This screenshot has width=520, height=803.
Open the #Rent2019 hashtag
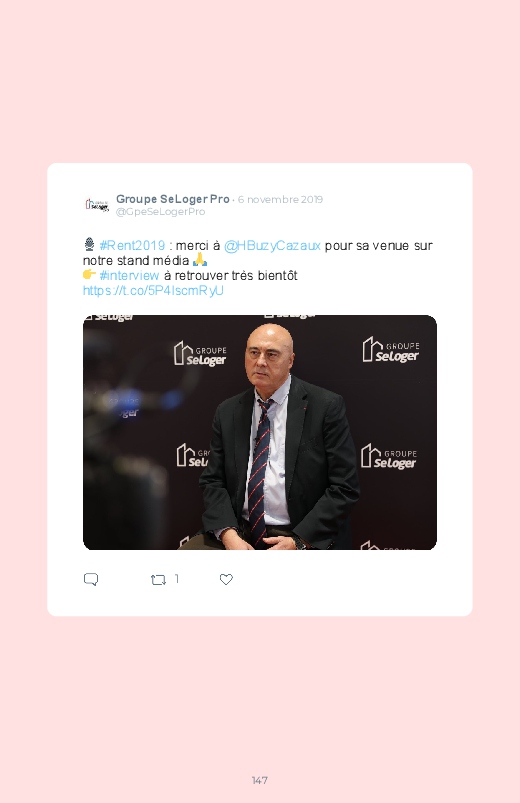tap(132, 245)
